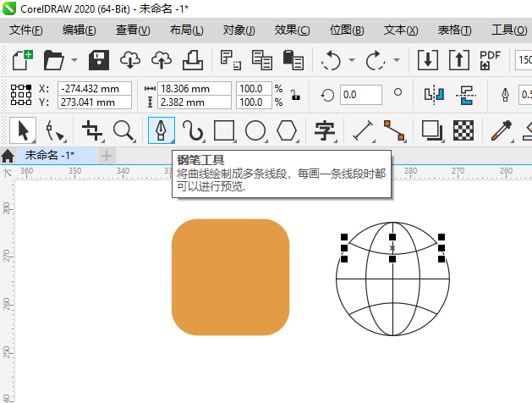Select the Polygon tool
Viewport: 532px width, 403px height.
click(x=287, y=130)
